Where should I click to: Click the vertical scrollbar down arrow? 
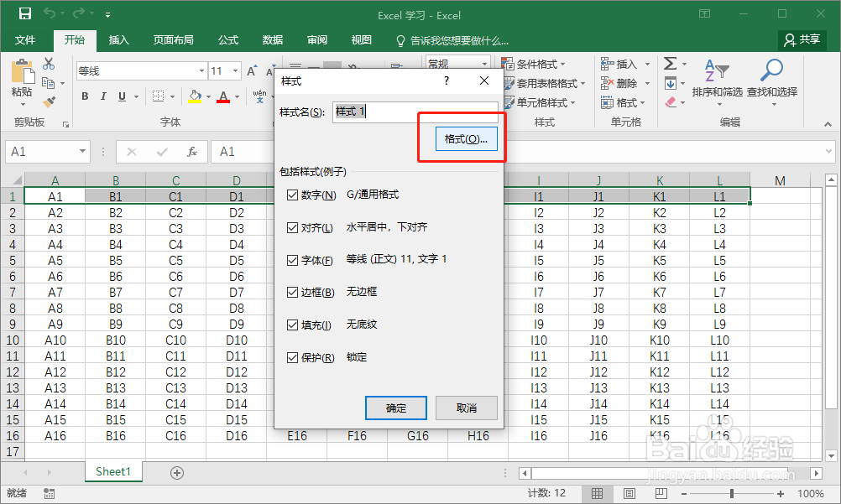click(x=831, y=456)
